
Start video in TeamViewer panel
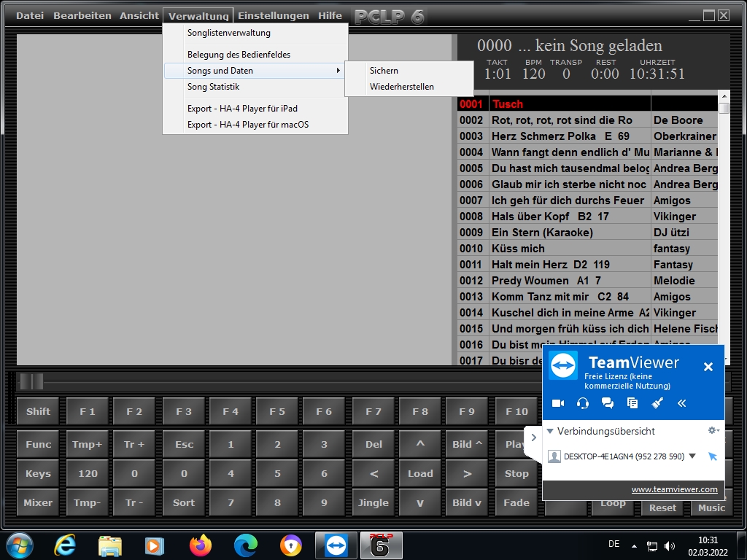click(x=558, y=403)
